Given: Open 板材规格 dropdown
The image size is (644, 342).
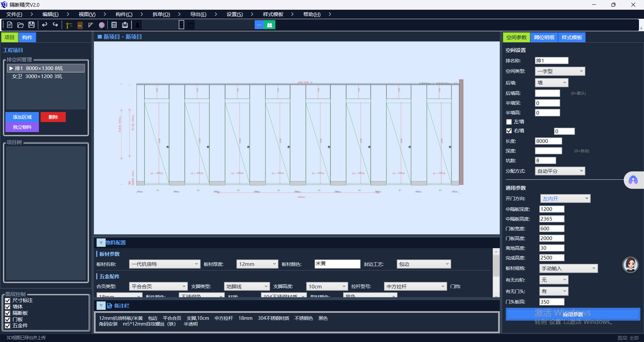Looking at the screenshot, I should click(x=569, y=268).
